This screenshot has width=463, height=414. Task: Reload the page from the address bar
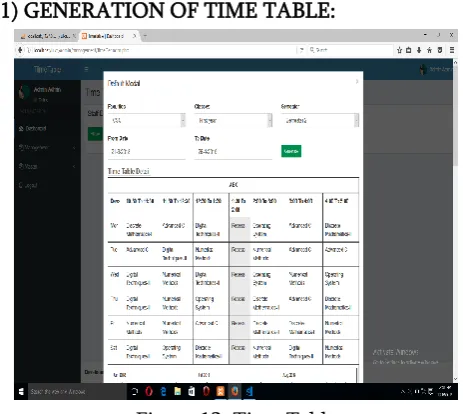click(x=301, y=50)
